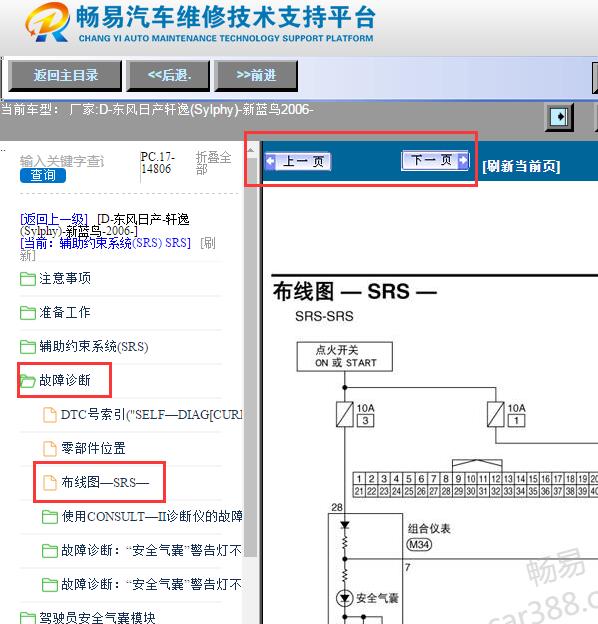This screenshot has width=598, height=624.
Task: Click right arrow icon on 下一页
Action: click(x=463, y=160)
